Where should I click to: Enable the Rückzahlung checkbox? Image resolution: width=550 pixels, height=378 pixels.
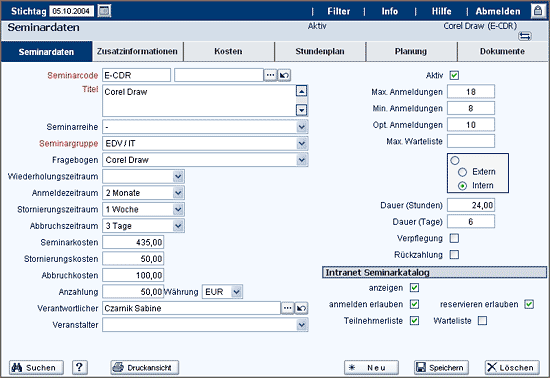tap(454, 254)
